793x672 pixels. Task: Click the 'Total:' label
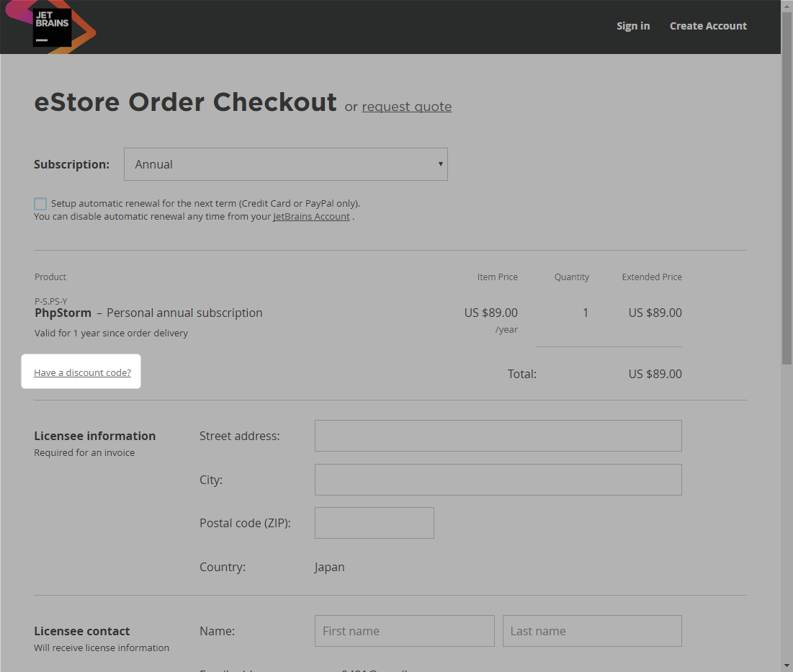(x=522, y=375)
